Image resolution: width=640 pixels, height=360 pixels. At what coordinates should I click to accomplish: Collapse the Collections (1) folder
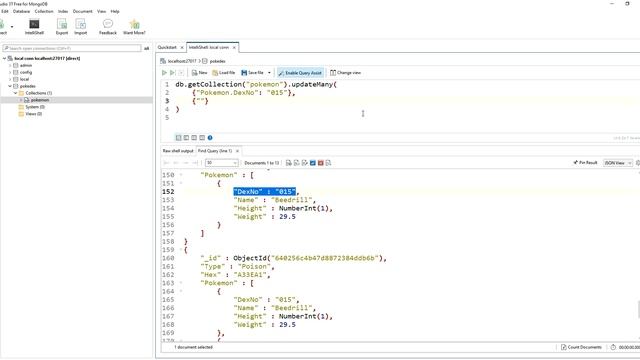(16, 93)
